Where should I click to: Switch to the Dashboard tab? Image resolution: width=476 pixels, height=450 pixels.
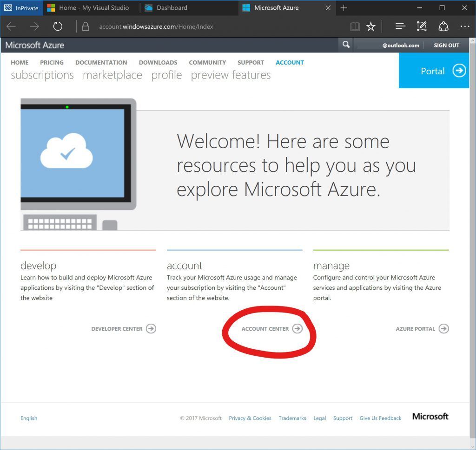[188, 8]
